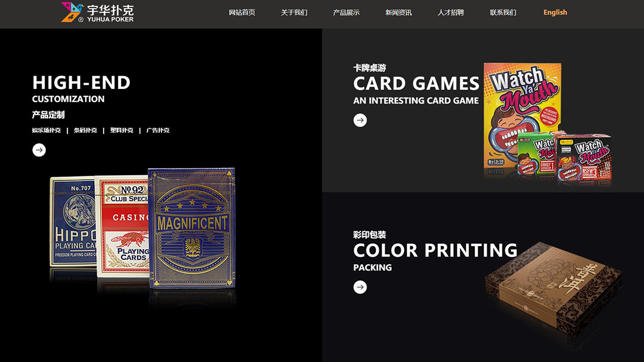
Task: Click the CARD GAMES heading
Action: 416,83
